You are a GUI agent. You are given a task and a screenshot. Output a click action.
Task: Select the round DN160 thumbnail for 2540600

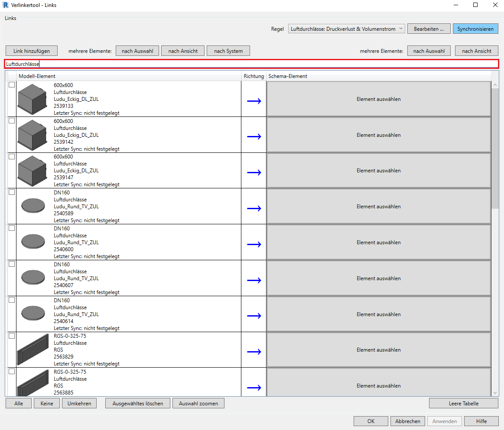click(33, 242)
